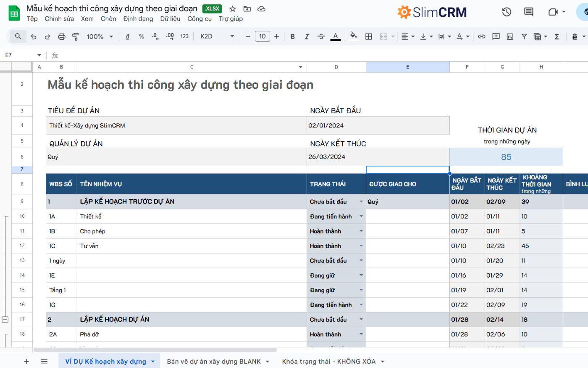
Task: Open the Định dạng menu
Action: click(138, 19)
